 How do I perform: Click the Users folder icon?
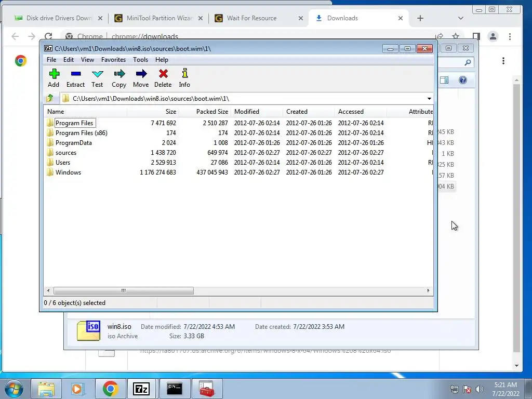coord(50,162)
